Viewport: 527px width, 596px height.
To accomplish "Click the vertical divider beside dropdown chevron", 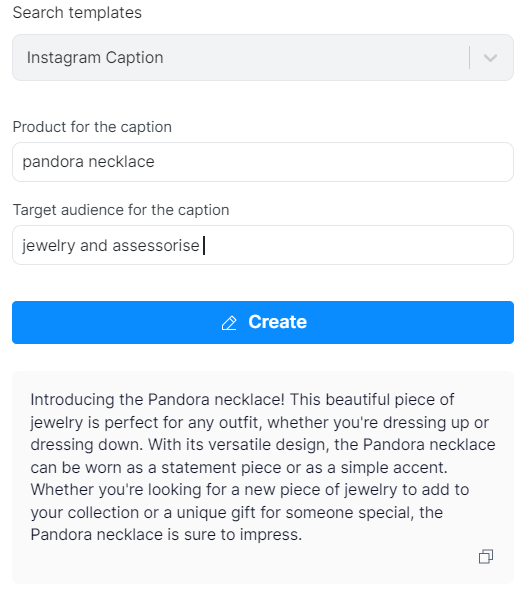I will coord(470,58).
